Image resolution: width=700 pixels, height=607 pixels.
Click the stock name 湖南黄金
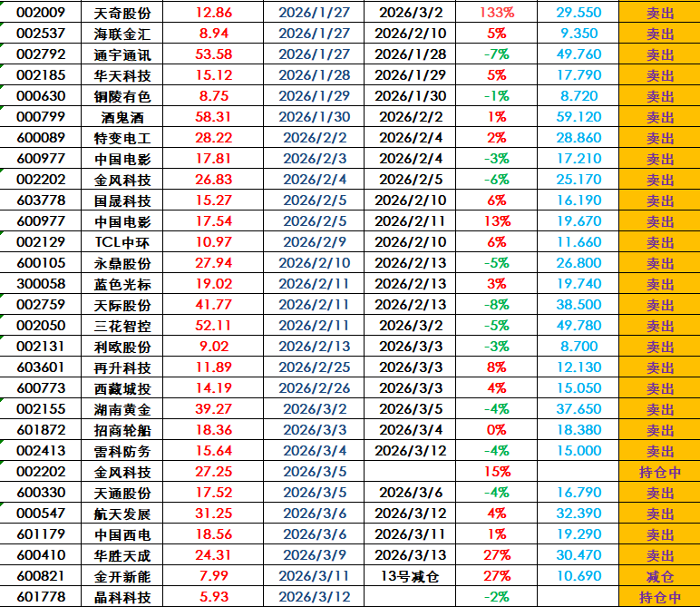[122, 410]
